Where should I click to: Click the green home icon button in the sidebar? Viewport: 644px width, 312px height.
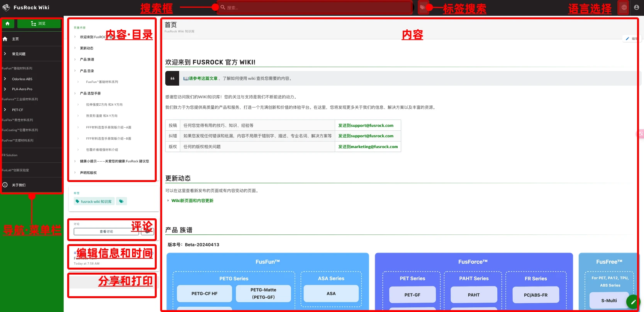[7, 24]
